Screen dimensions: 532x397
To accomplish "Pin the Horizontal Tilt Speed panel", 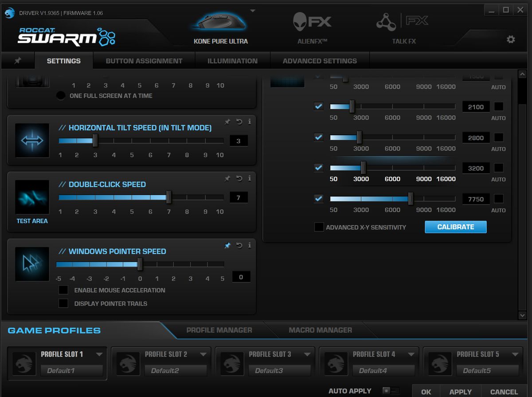I will 227,122.
